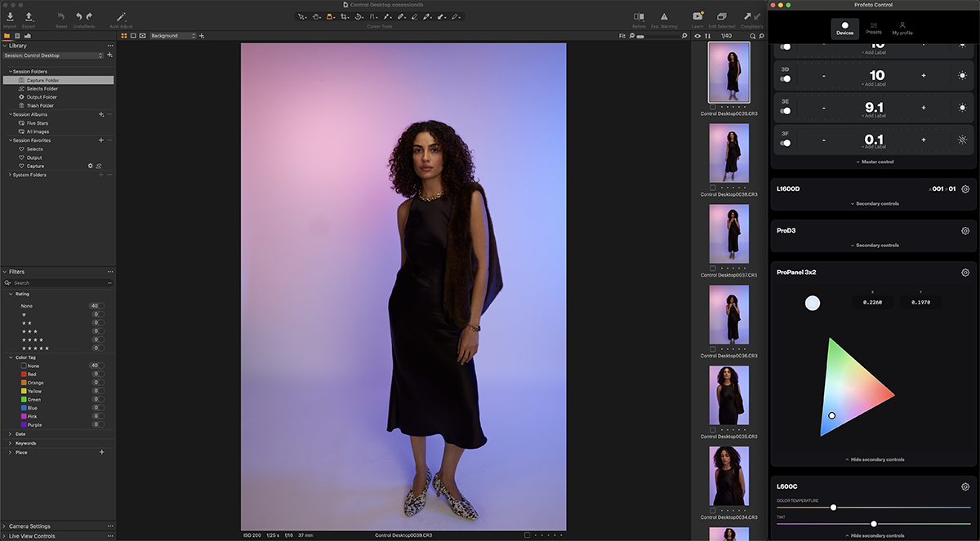Open the Devices tab in Profoto Control
The image size is (980, 541).
(844, 30)
